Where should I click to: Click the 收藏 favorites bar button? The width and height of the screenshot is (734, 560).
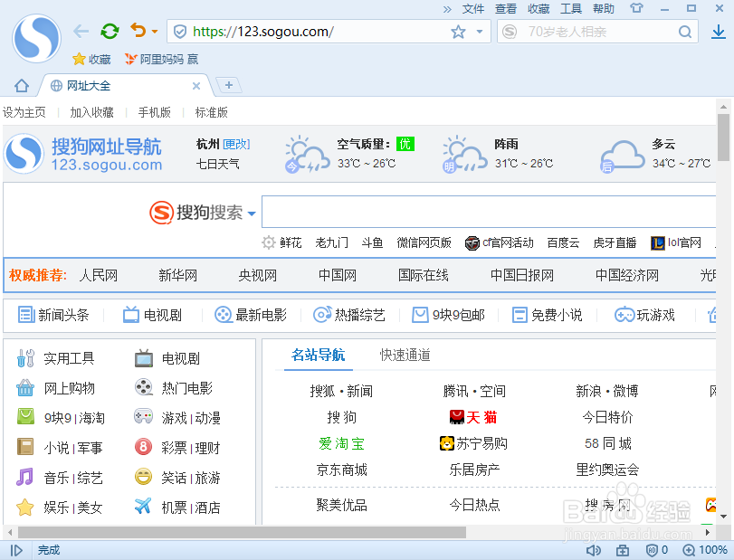[x=91, y=59]
